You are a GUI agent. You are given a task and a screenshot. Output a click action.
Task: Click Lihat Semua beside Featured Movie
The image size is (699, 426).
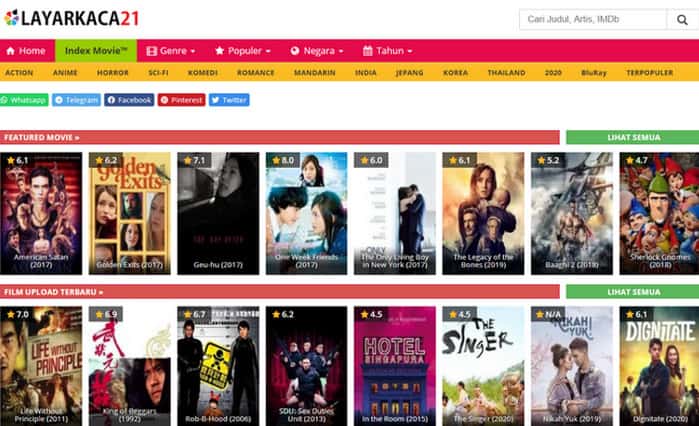[x=631, y=137]
